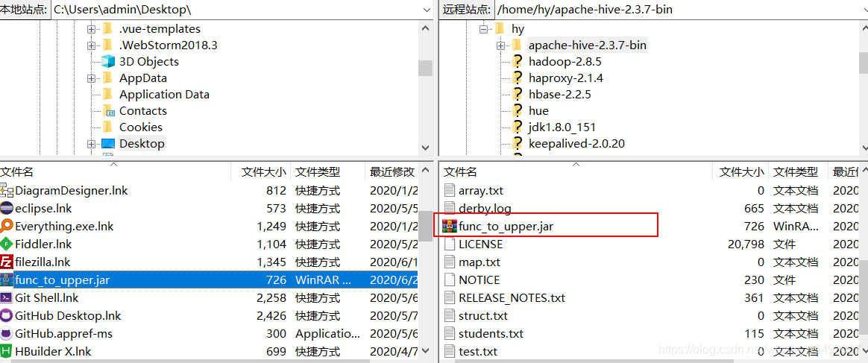Click the derby.log document icon
The width and height of the screenshot is (868, 363).
450,209
